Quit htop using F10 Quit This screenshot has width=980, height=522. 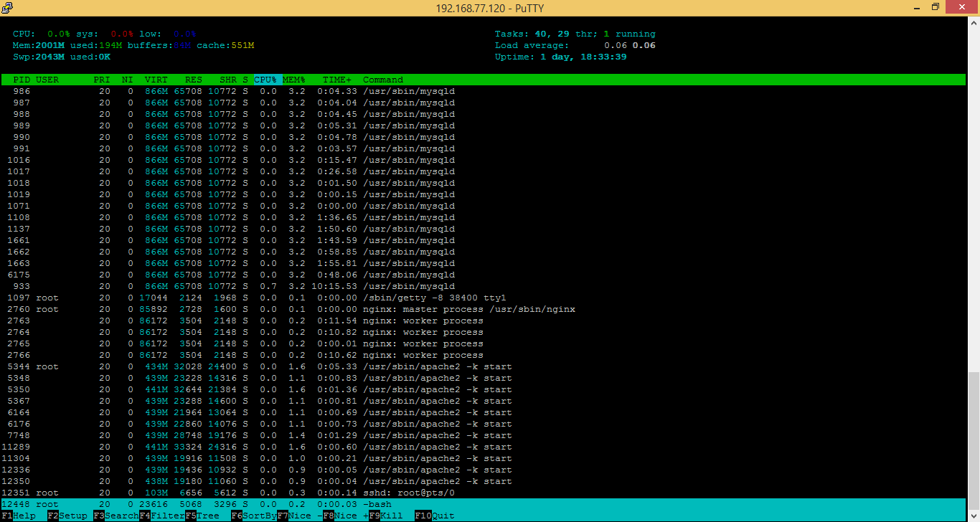pyautogui.click(x=434, y=515)
